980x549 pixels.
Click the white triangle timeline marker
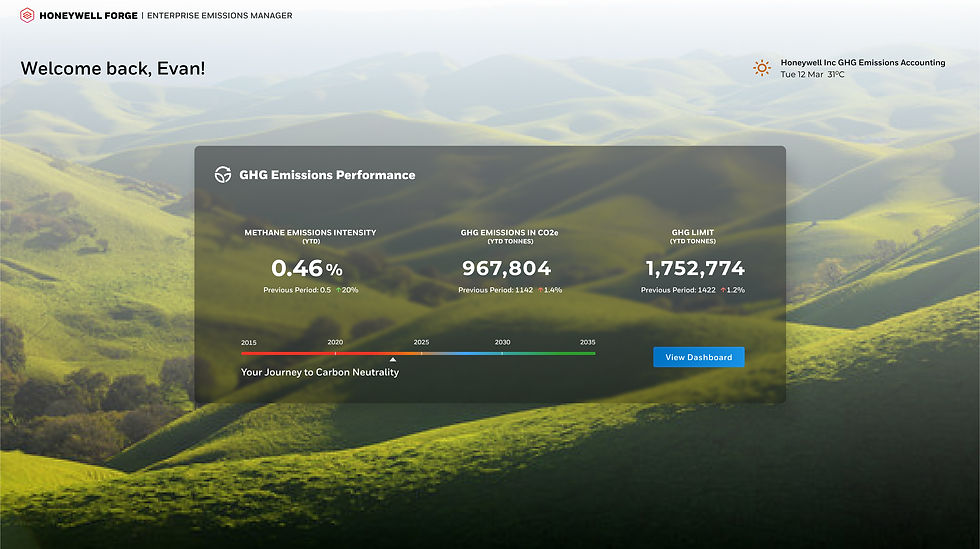(x=392, y=360)
